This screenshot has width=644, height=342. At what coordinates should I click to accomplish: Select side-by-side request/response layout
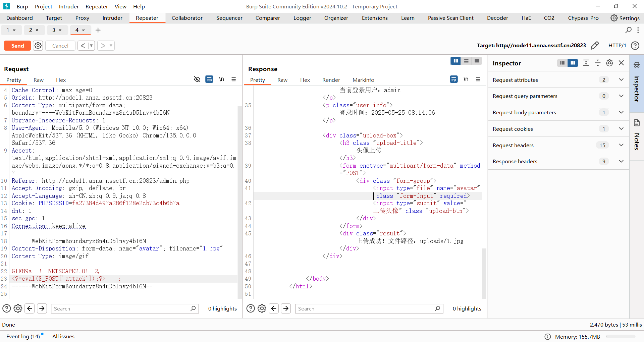coord(455,61)
